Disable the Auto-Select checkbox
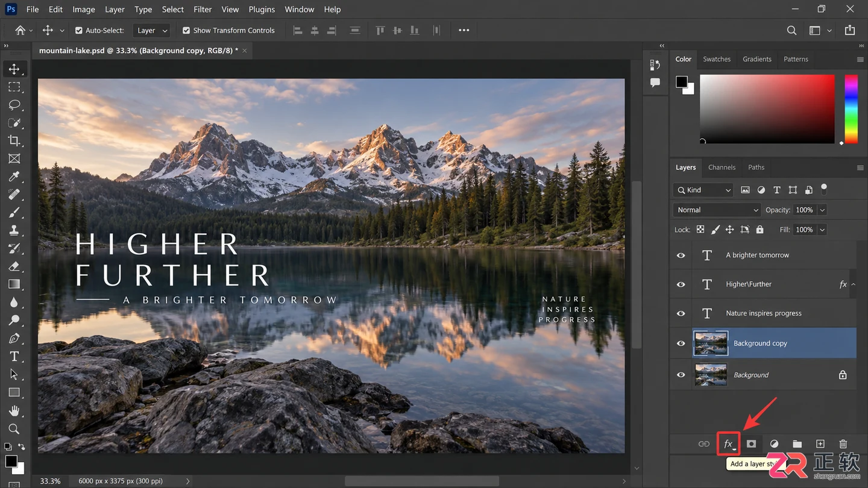The width and height of the screenshot is (868, 488). [78, 30]
